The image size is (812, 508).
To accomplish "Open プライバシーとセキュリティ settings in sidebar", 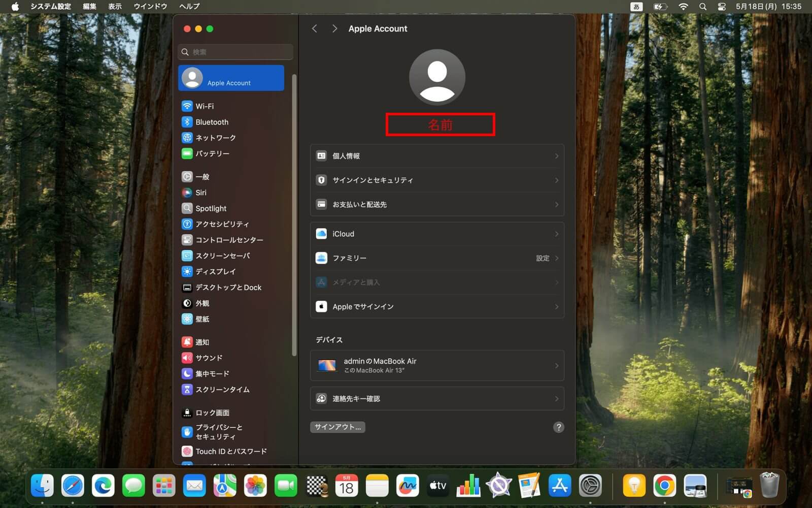I will pos(231,432).
